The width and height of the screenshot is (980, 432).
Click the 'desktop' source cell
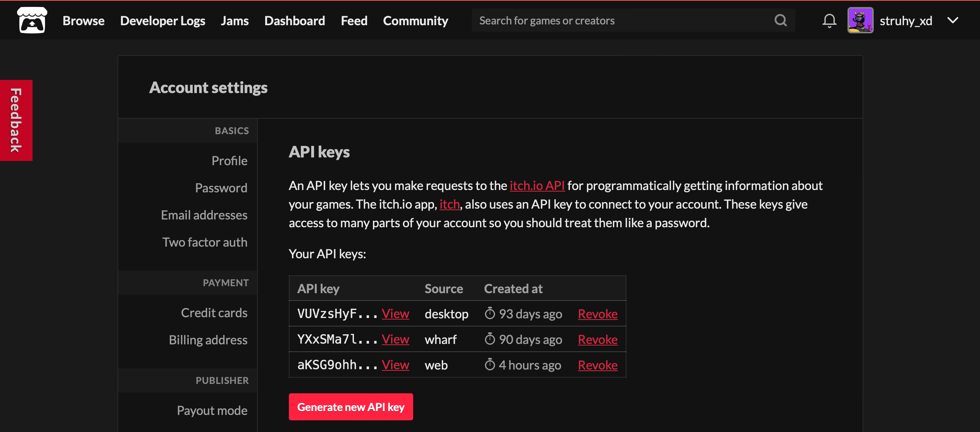[447, 314]
